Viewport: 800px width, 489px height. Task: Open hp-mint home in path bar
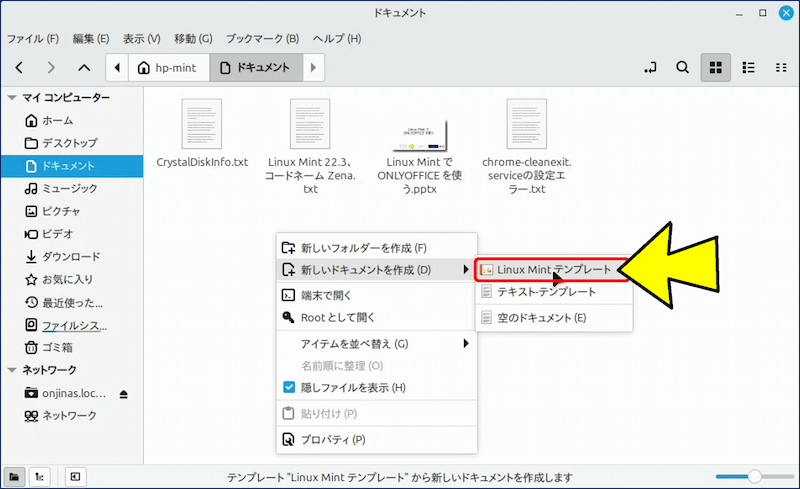coord(169,67)
